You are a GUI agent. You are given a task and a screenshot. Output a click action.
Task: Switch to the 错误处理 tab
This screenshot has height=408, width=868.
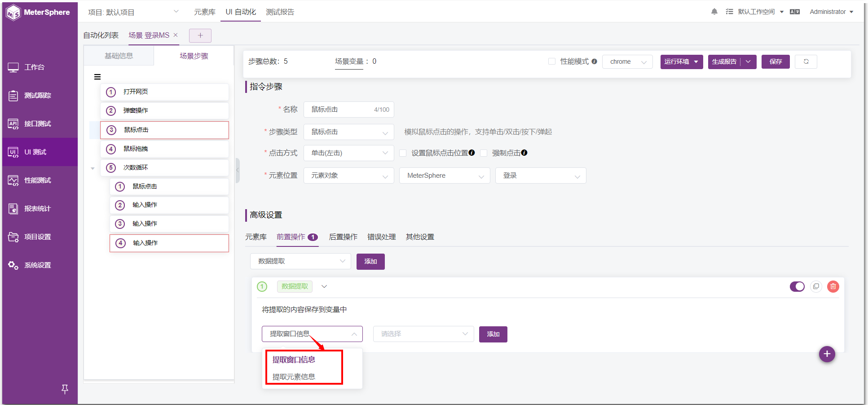tap(382, 237)
